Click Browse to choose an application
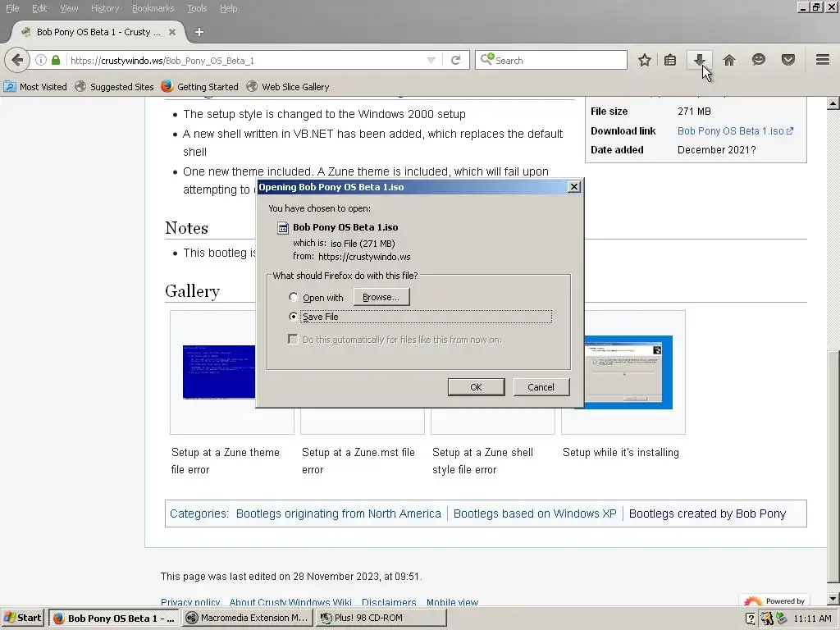Image resolution: width=840 pixels, height=630 pixels. [381, 297]
